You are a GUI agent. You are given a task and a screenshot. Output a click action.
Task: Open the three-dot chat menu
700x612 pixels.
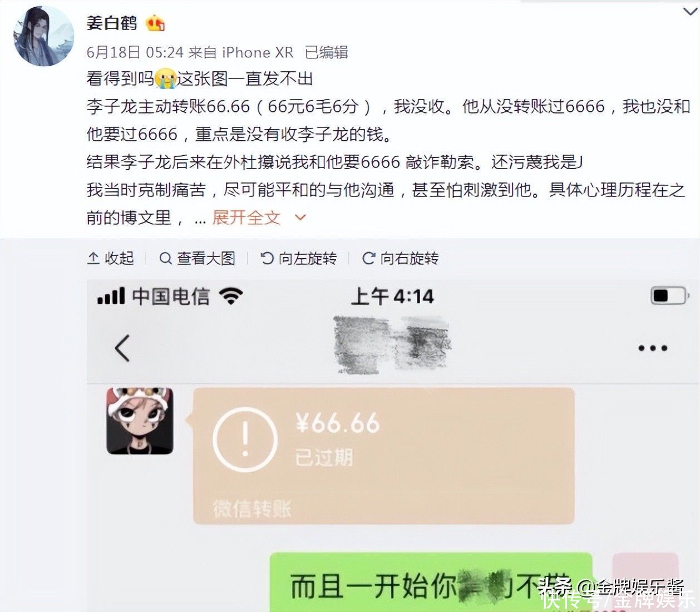point(653,348)
